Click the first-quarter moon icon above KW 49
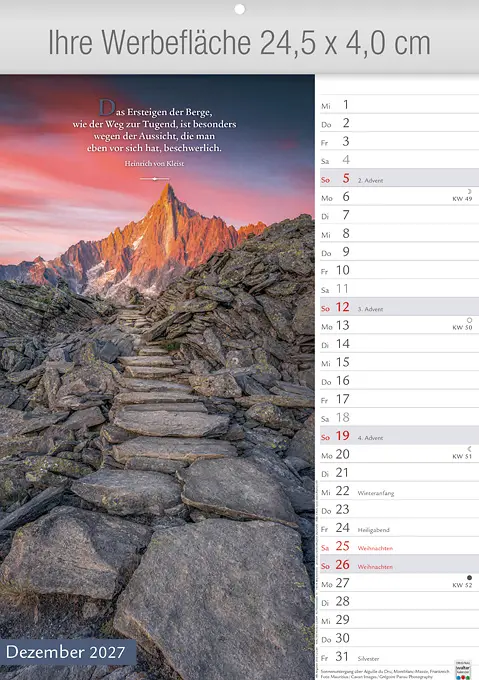This screenshot has width=479, height=680. [x=469, y=191]
